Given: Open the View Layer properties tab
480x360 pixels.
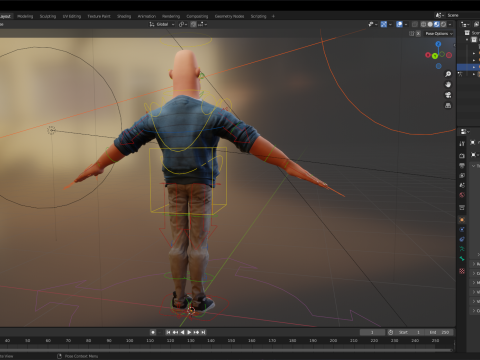Looking at the screenshot, I should click(462, 175).
